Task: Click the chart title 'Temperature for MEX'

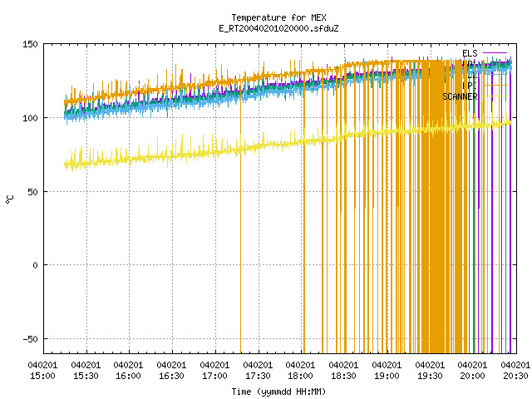Action: click(x=279, y=17)
